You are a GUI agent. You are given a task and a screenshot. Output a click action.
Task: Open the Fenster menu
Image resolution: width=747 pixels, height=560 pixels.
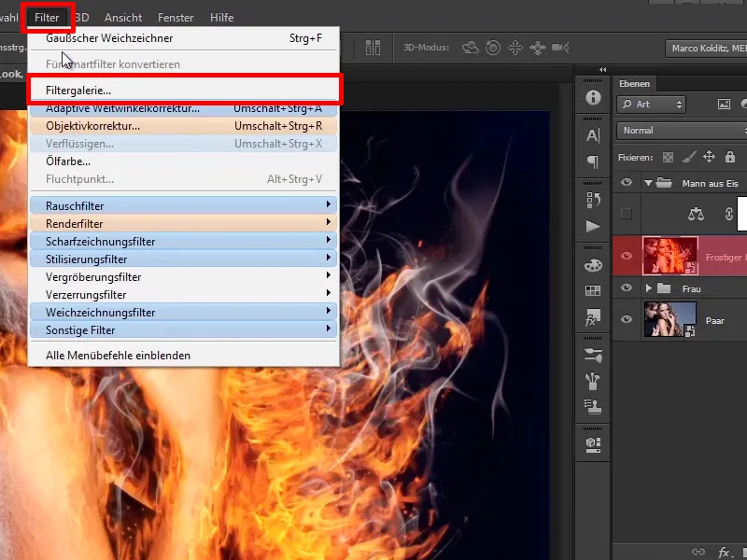(x=176, y=18)
